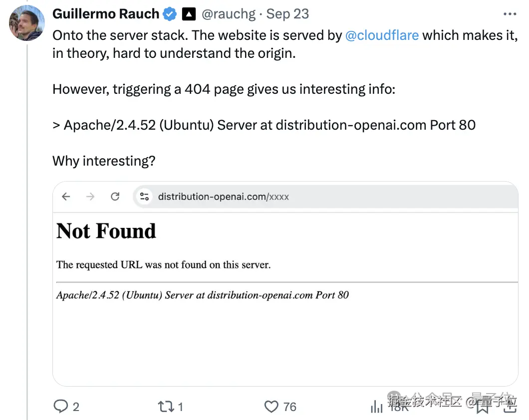529x420 pixels.
Task: Open the @rauchg handle link
Action: click(229, 14)
